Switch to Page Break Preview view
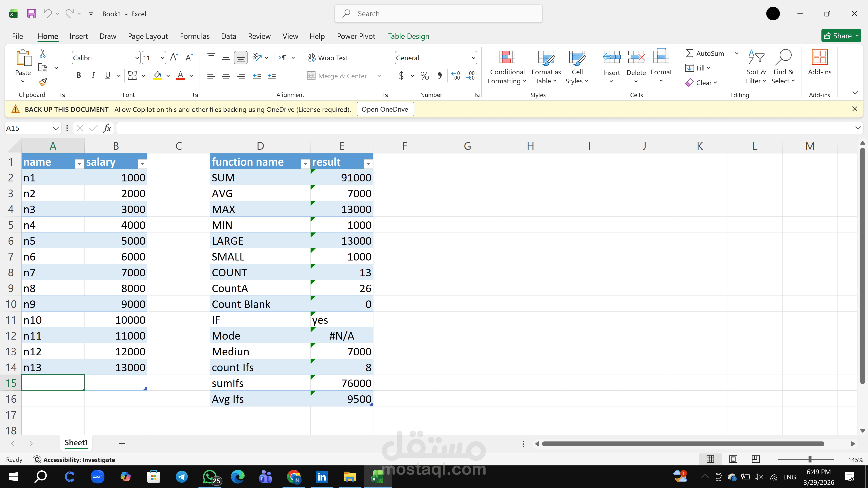Screen dimensions: 868x488 755,459
